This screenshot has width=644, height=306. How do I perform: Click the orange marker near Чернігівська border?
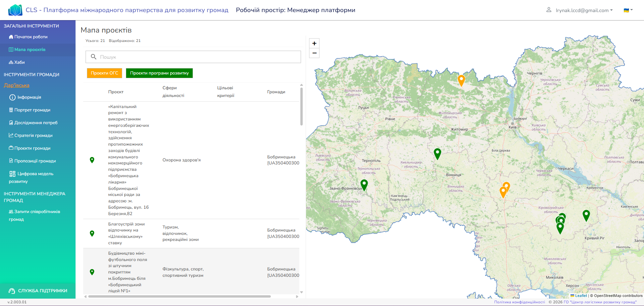(x=461, y=81)
